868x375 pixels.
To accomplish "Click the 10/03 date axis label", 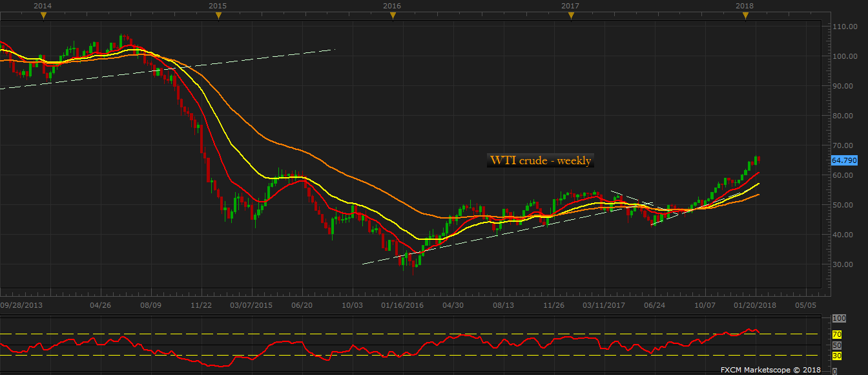I will tap(353, 305).
